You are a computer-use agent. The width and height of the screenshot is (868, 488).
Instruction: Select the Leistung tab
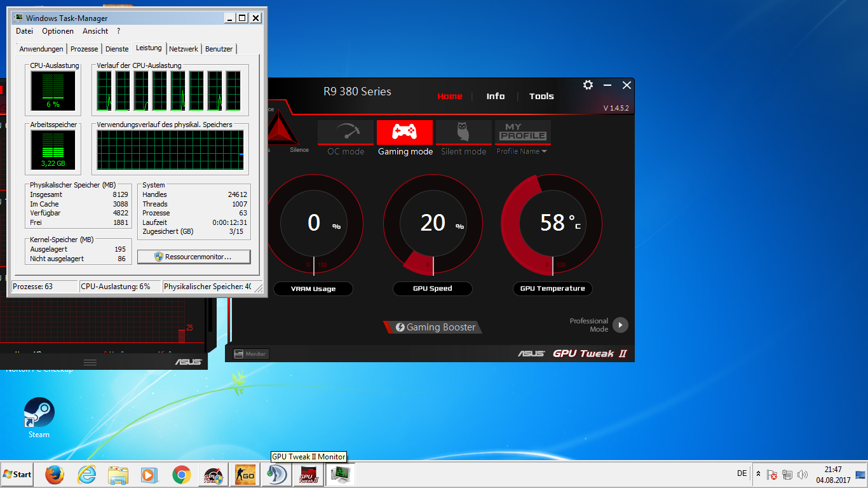(x=149, y=48)
